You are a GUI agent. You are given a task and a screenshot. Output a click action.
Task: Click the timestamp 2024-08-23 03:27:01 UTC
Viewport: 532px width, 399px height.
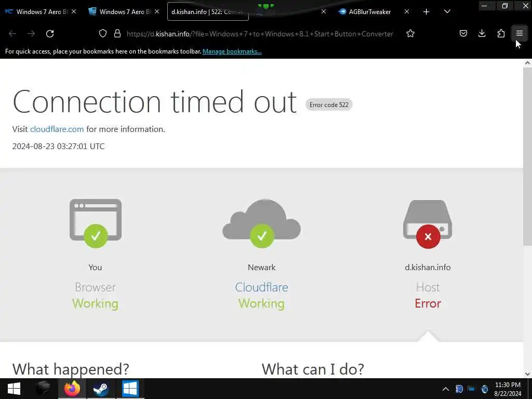pyautogui.click(x=58, y=146)
